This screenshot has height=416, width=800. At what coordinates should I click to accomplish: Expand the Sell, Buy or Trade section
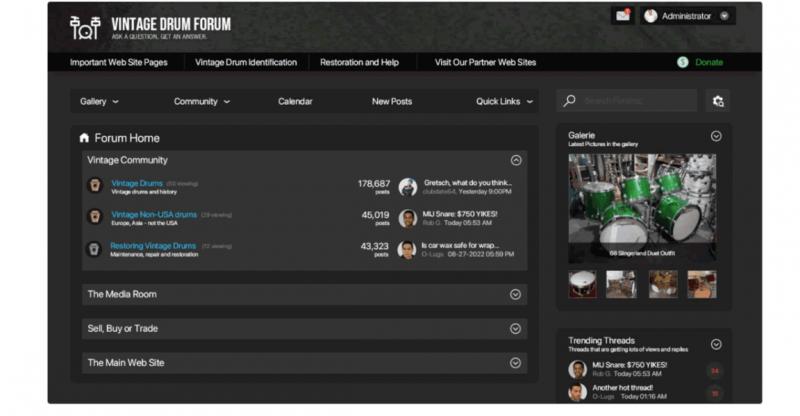(x=515, y=328)
